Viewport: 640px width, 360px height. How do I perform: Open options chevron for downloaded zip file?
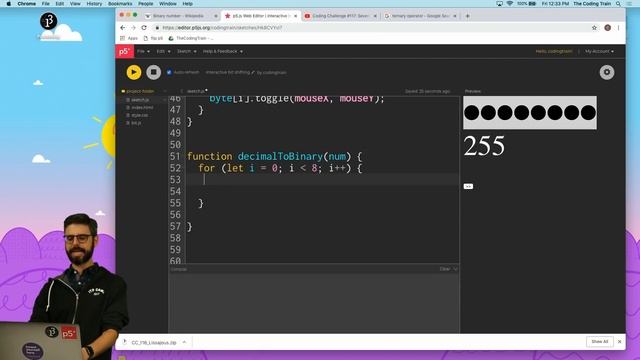coord(184,342)
